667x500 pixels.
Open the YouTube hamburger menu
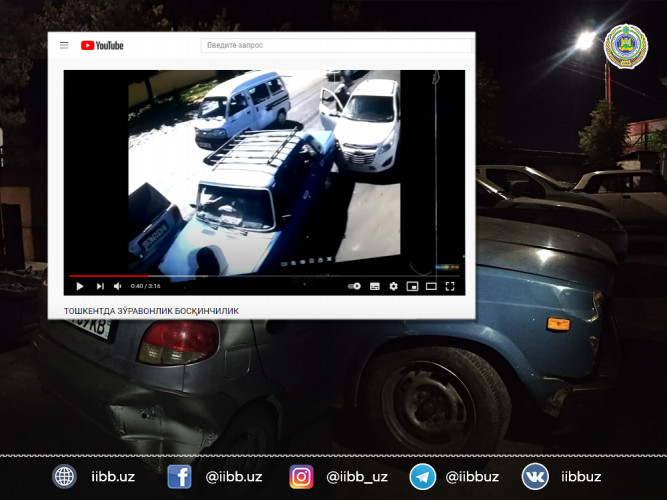point(64,45)
